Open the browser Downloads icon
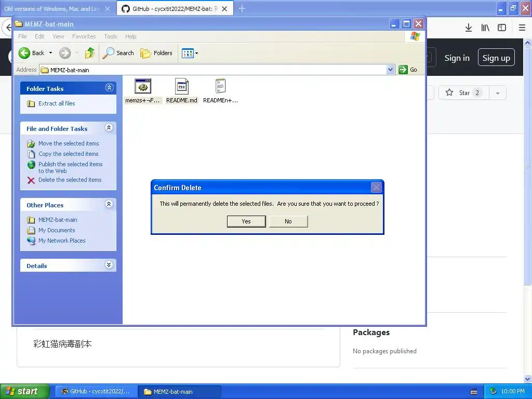The width and height of the screenshot is (532, 399). click(469, 28)
